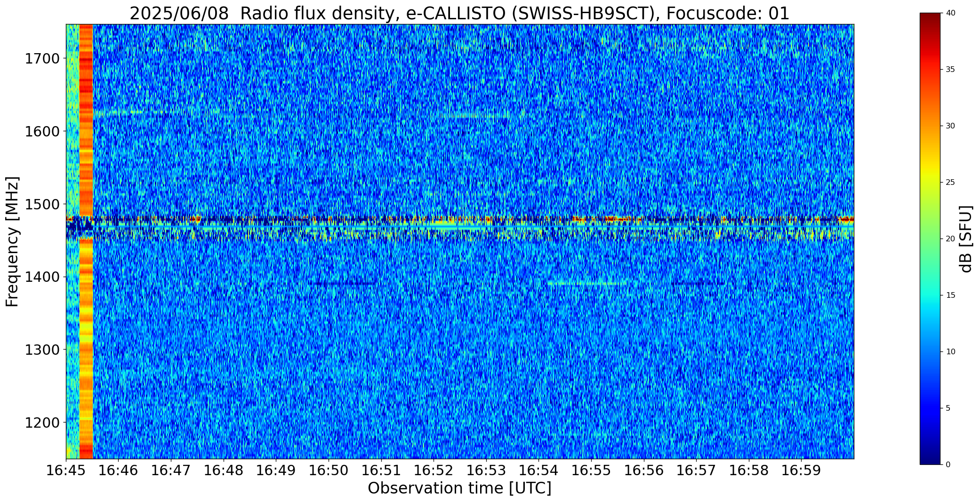The height and width of the screenshot is (502, 980).
Task: Click the 1300 frequency tick label
Action: coord(41,350)
